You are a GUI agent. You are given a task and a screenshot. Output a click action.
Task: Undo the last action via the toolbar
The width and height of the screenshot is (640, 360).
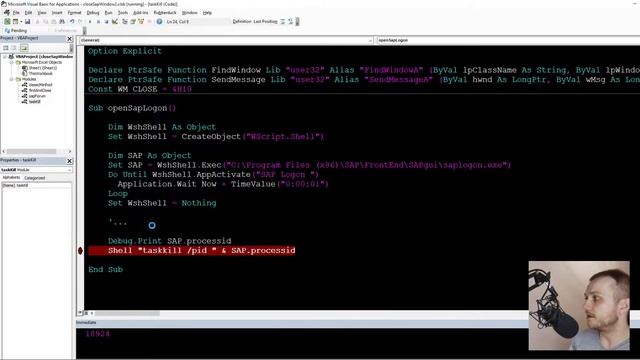[72, 21]
